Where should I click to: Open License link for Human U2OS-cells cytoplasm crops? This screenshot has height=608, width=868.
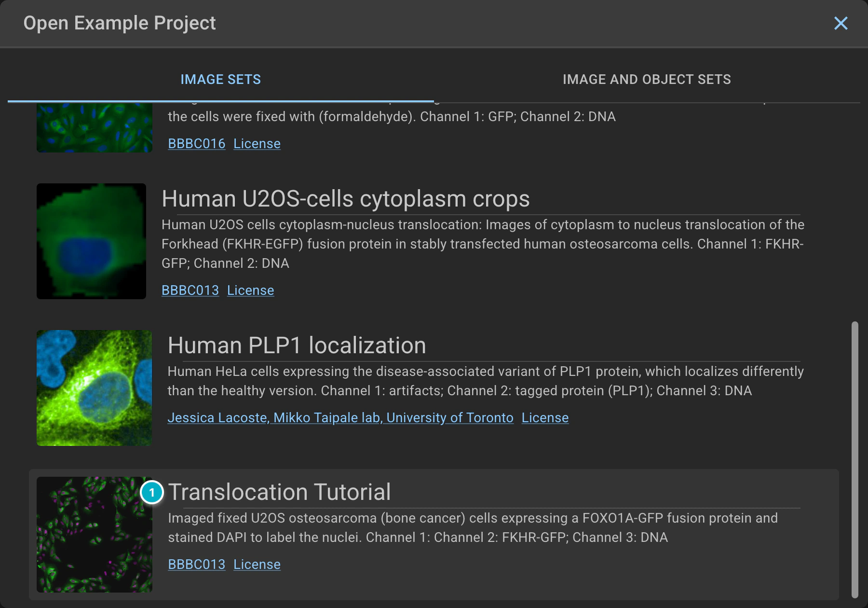tap(251, 290)
